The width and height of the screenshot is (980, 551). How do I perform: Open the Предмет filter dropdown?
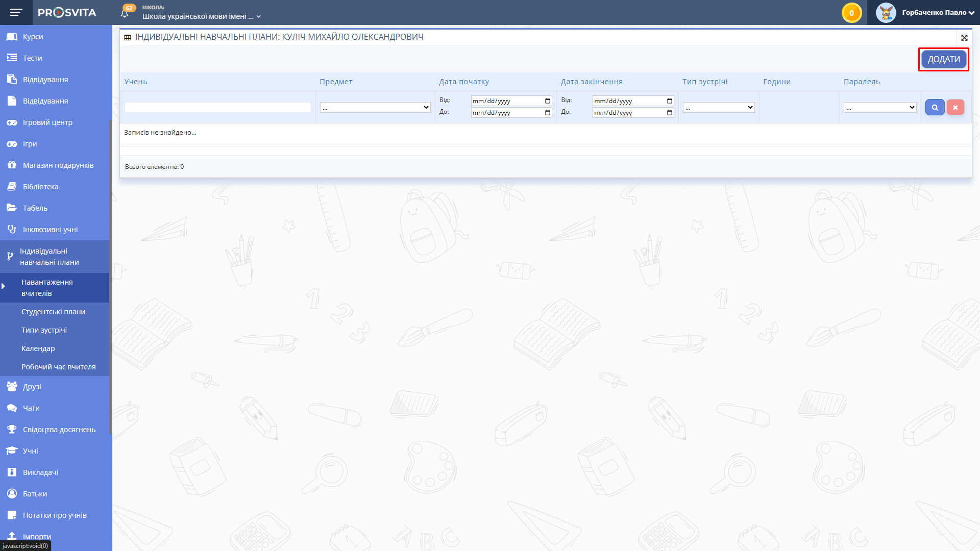[375, 108]
